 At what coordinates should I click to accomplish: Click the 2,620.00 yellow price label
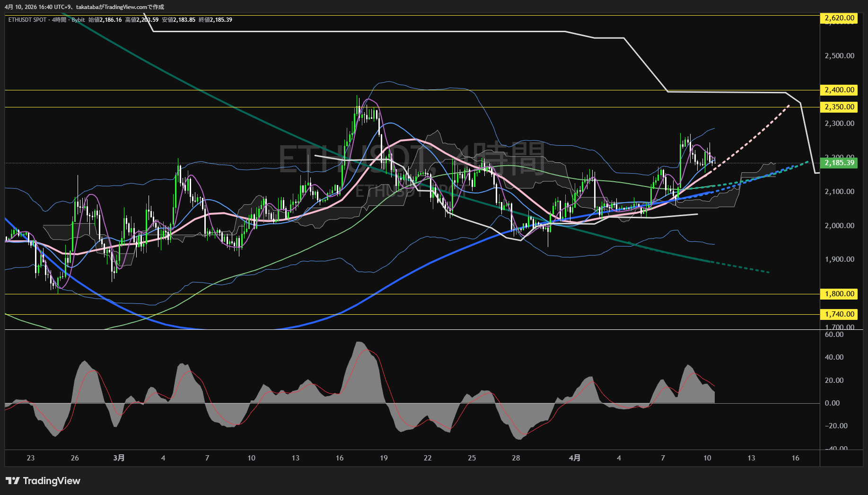click(x=839, y=18)
